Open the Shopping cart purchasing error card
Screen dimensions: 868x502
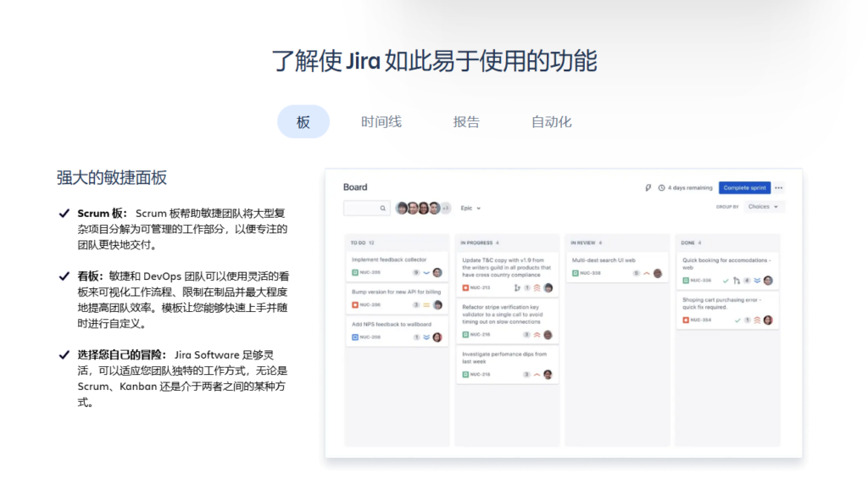727,310
